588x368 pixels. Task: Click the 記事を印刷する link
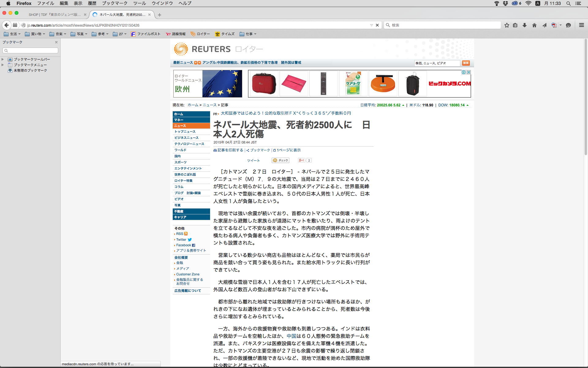click(230, 150)
